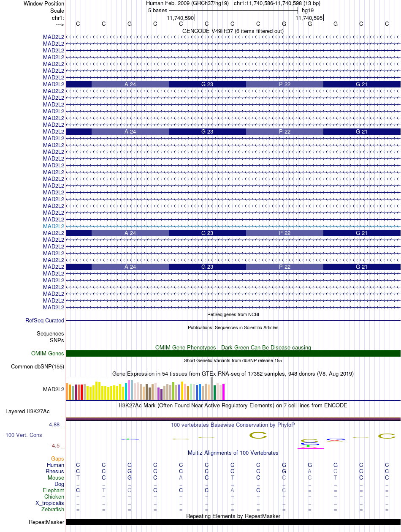
Task: Click the RefSeq Curated track line
Action: click(x=233, y=321)
